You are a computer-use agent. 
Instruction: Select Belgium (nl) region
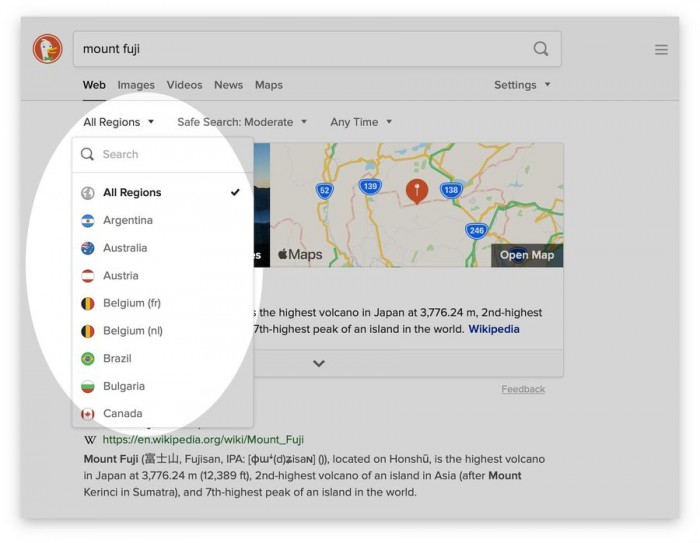tap(162, 331)
